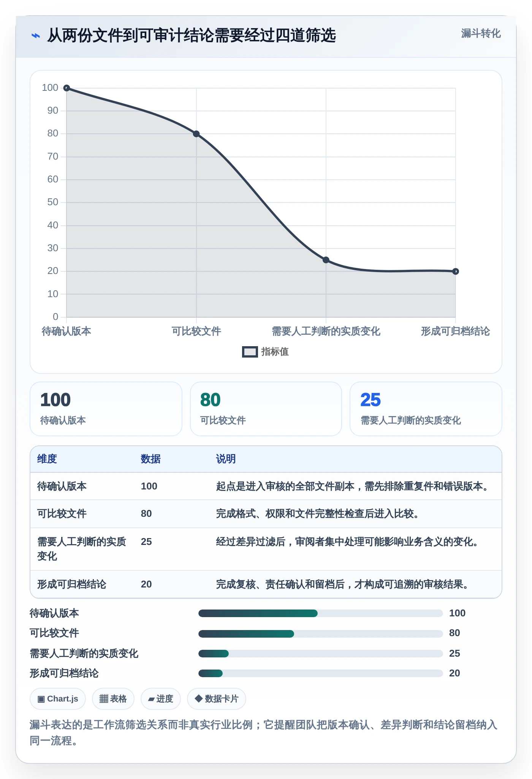The width and height of the screenshot is (532, 779).
Task: Click the table value 20
Action: point(146,584)
